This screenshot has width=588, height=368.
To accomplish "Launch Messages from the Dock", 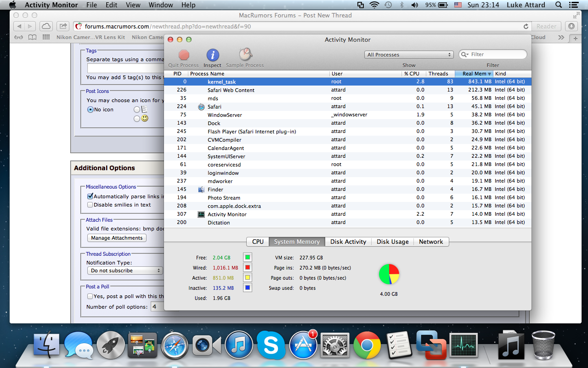I will pyautogui.click(x=78, y=345).
